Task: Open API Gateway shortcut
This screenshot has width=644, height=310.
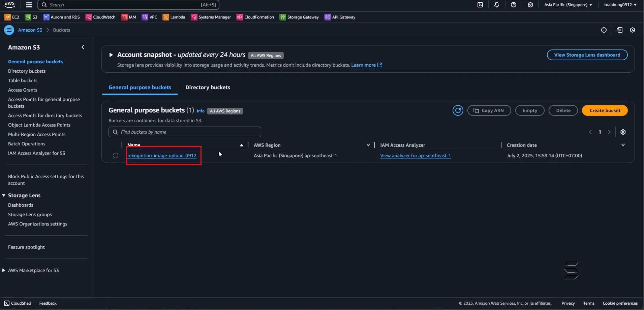Action: [340, 17]
